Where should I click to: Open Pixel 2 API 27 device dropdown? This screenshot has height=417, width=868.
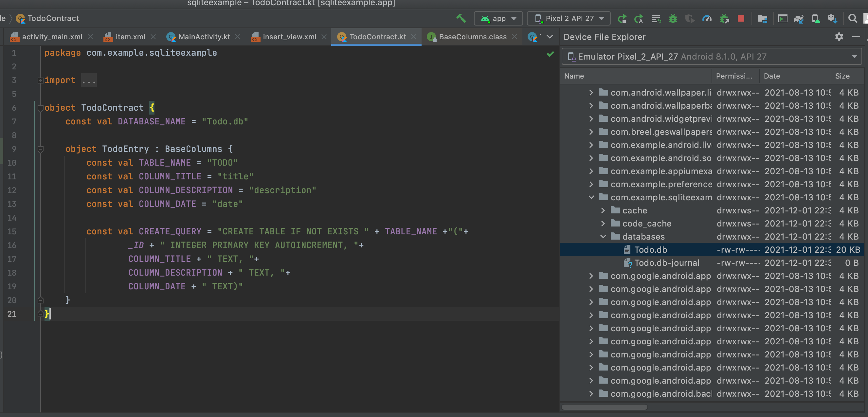569,19
